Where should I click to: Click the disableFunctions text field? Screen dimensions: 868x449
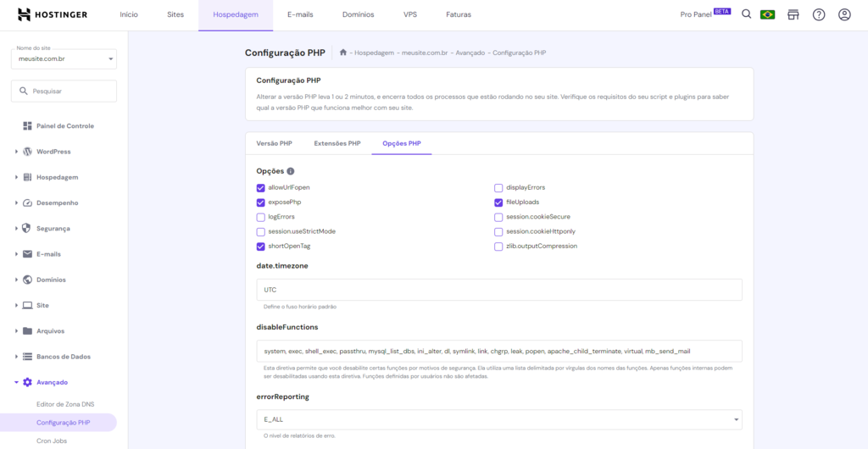(x=498, y=351)
